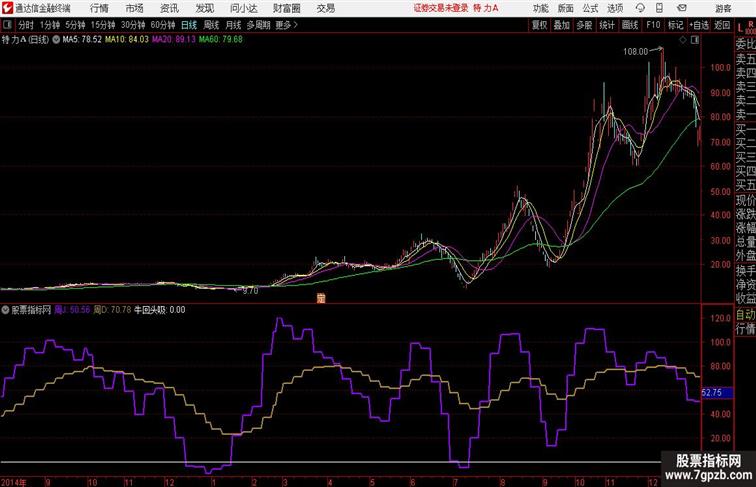Click the 周D: 70.78 indicator value
This screenshot has height=487, width=756.
[112, 310]
